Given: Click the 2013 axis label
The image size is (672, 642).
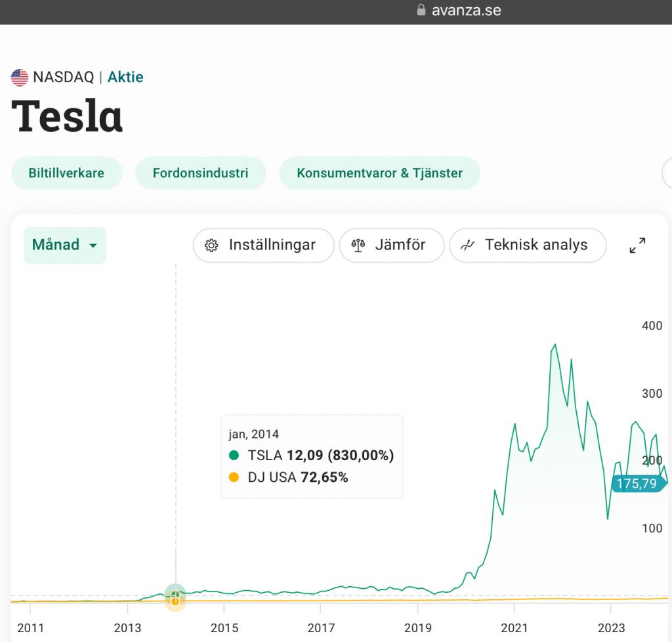Looking at the screenshot, I should click(127, 628).
